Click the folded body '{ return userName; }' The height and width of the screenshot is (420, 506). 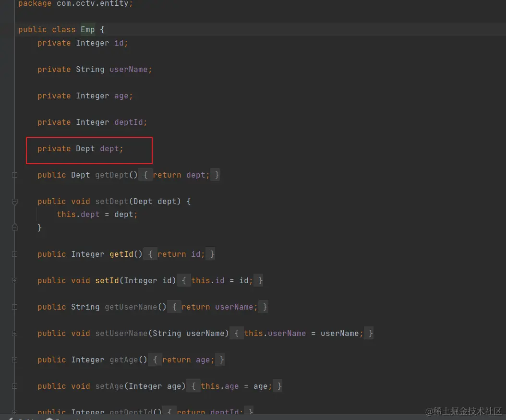click(x=217, y=307)
